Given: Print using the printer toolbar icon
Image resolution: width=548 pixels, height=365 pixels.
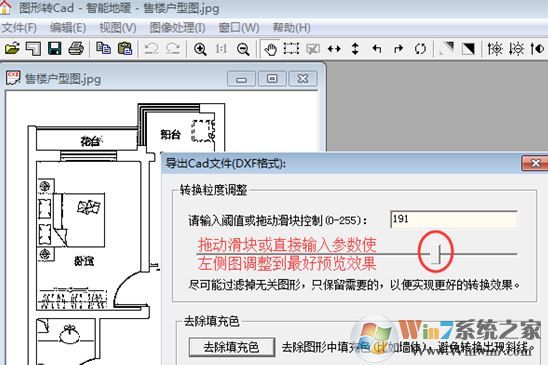Looking at the screenshot, I should click(76, 48).
